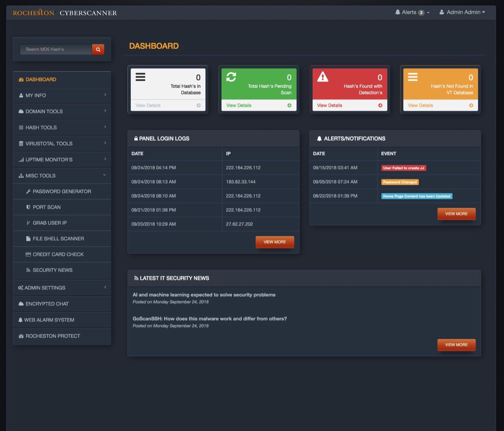Image resolution: width=504 pixels, height=431 pixels.
Task: Open the Alerts dropdown caret
Action: tap(428, 13)
